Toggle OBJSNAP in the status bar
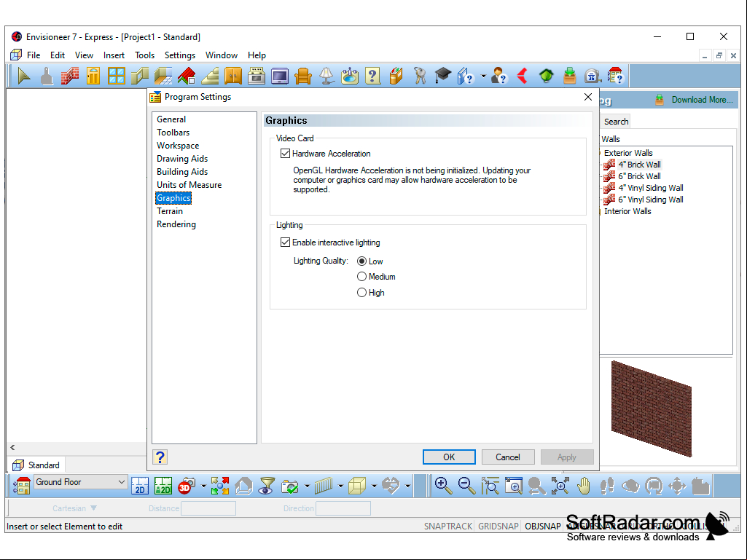747x560 pixels. click(x=543, y=527)
